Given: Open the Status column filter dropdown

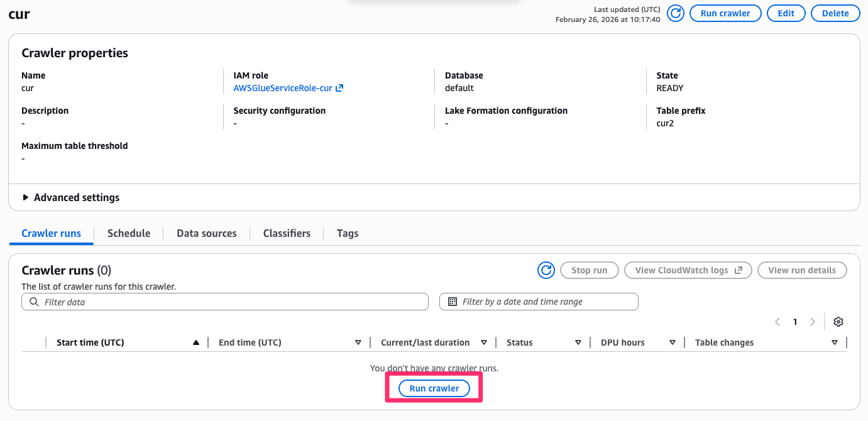Looking at the screenshot, I should [578, 342].
